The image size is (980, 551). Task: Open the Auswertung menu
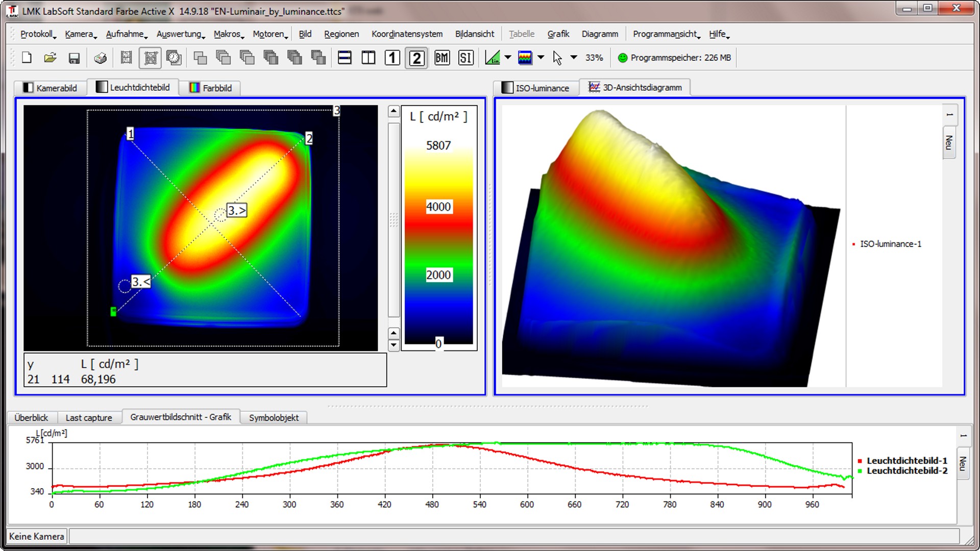180,34
